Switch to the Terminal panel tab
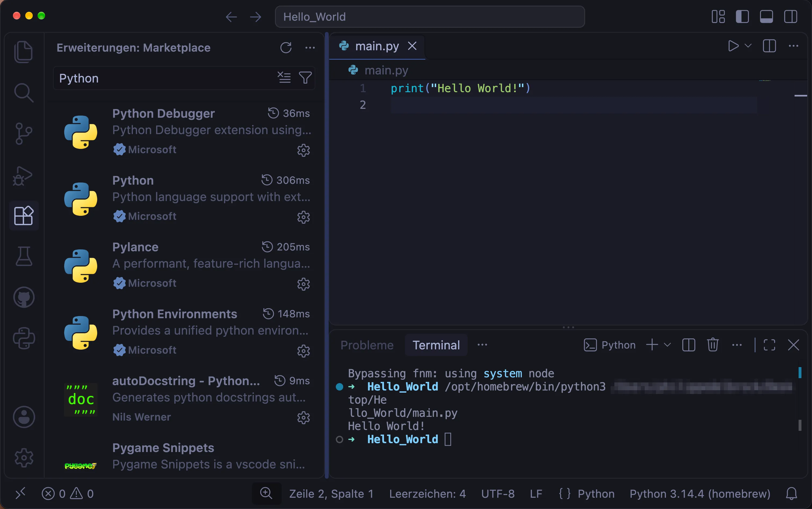 (436, 345)
